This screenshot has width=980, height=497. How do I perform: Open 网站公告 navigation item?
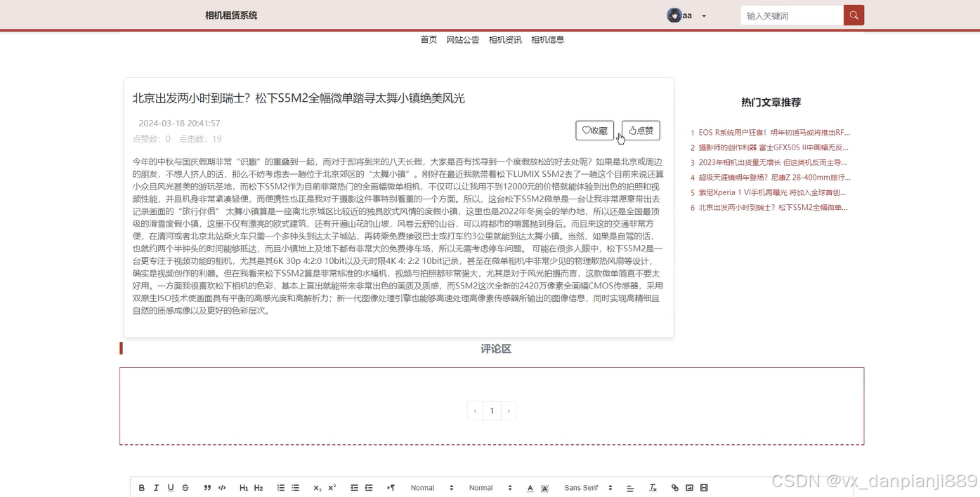(x=463, y=40)
